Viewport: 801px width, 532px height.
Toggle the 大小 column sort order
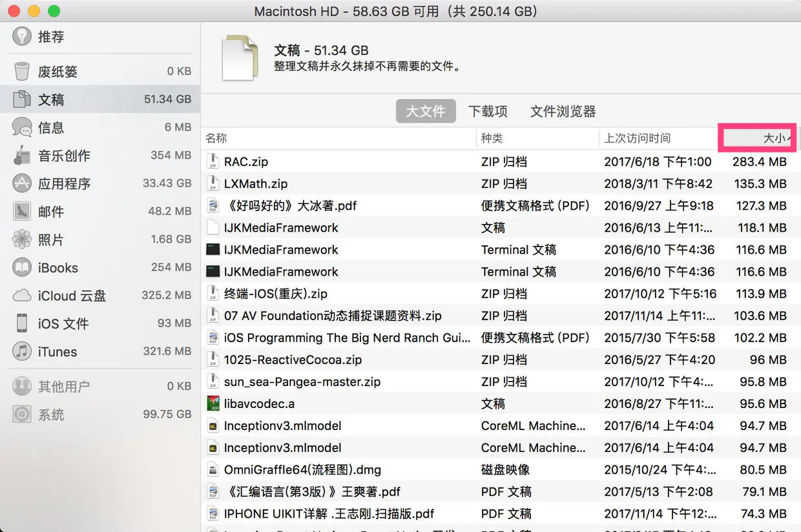757,138
